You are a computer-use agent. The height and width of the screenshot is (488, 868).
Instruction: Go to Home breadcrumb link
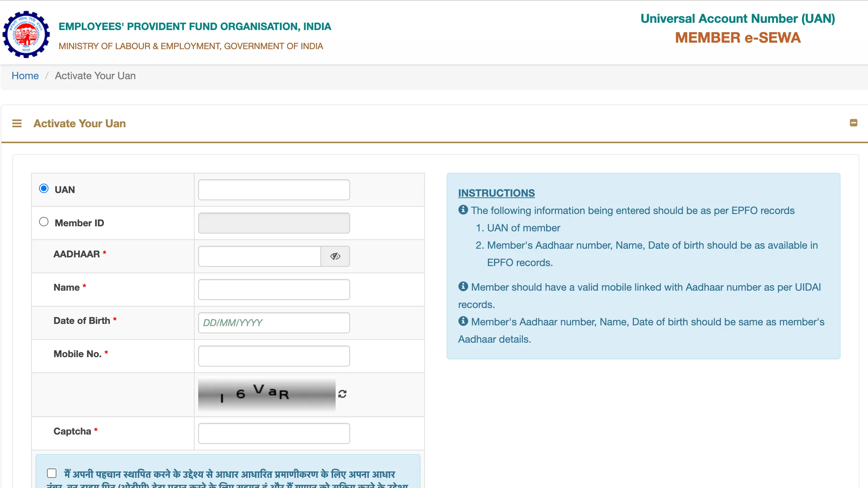(x=25, y=76)
